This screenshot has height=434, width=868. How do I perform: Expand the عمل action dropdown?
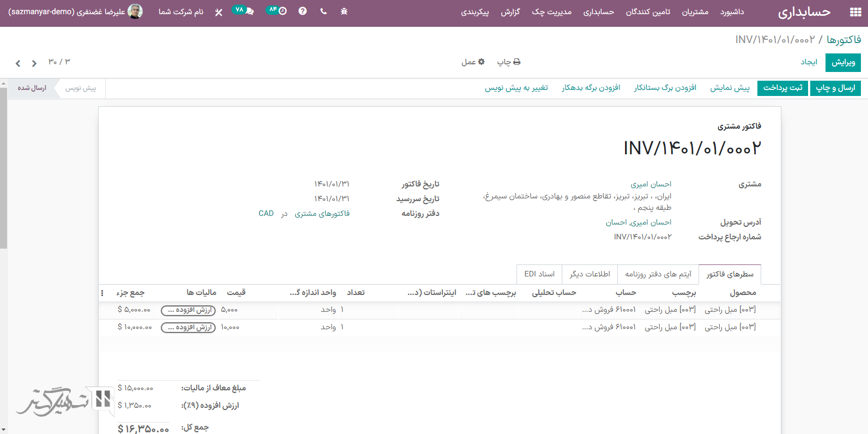[473, 62]
